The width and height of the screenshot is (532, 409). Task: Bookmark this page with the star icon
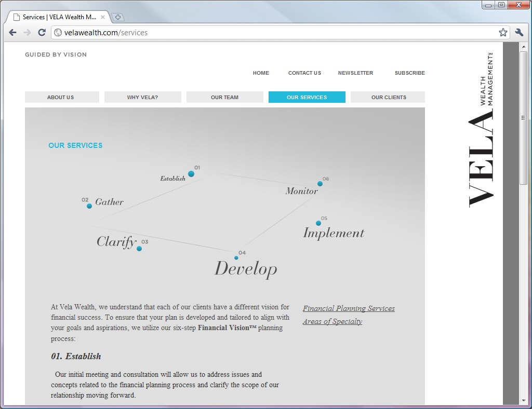tap(503, 33)
